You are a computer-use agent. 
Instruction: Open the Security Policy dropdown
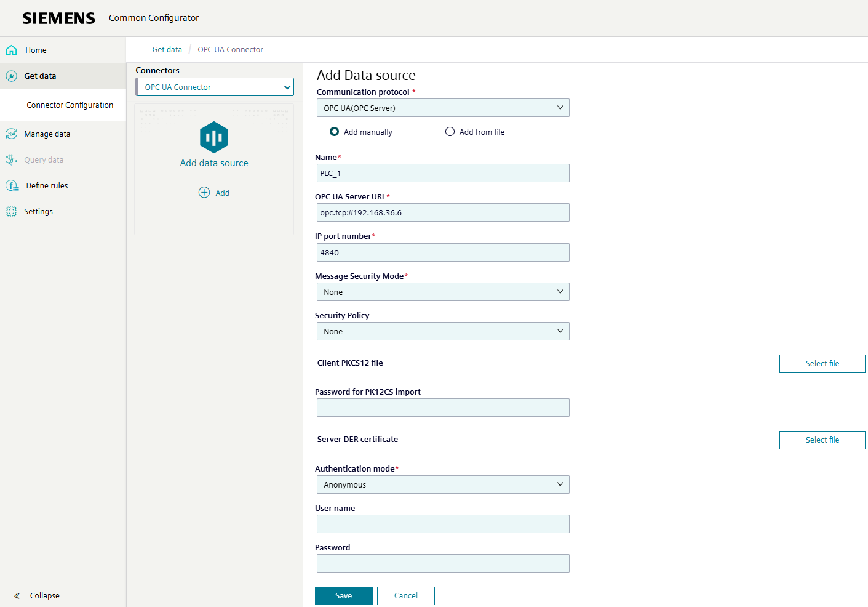(x=443, y=332)
